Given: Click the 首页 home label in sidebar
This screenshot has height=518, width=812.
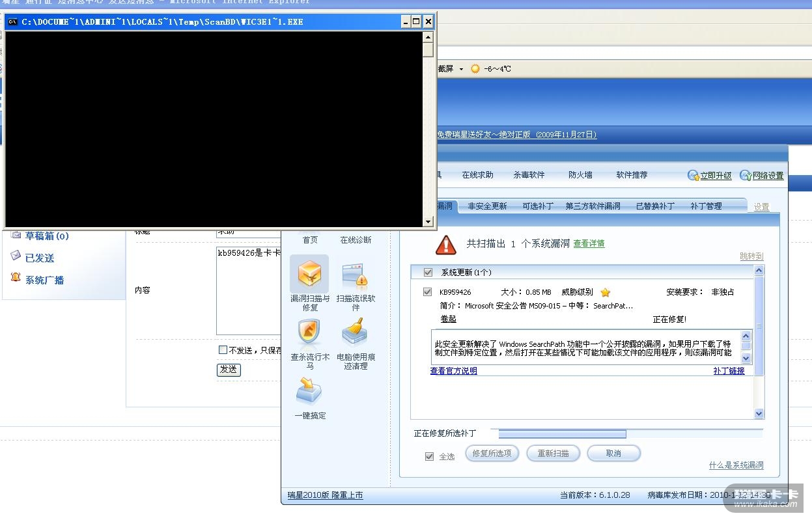Looking at the screenshot, I should point(310,240).
